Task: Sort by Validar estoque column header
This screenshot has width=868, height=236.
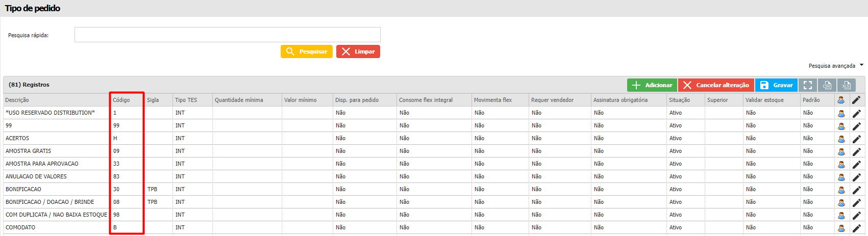Action: pos(764,100)
